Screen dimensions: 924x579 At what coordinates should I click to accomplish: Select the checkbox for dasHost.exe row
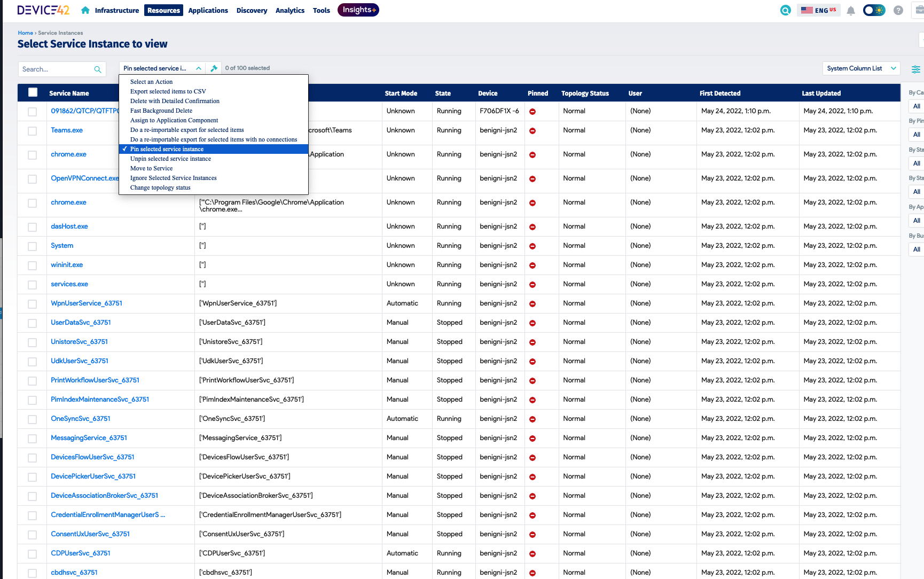[33, 227]
